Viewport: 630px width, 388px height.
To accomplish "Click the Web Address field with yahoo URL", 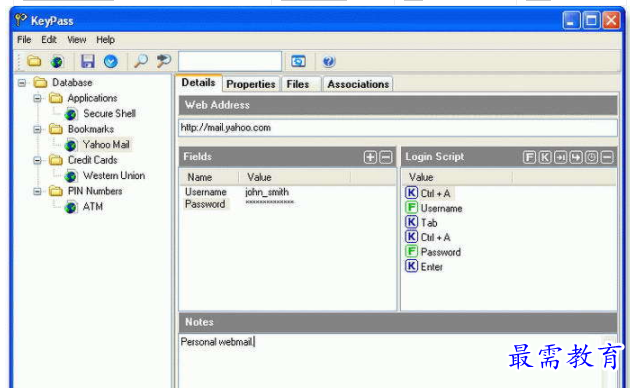I will tap(398, 128).
